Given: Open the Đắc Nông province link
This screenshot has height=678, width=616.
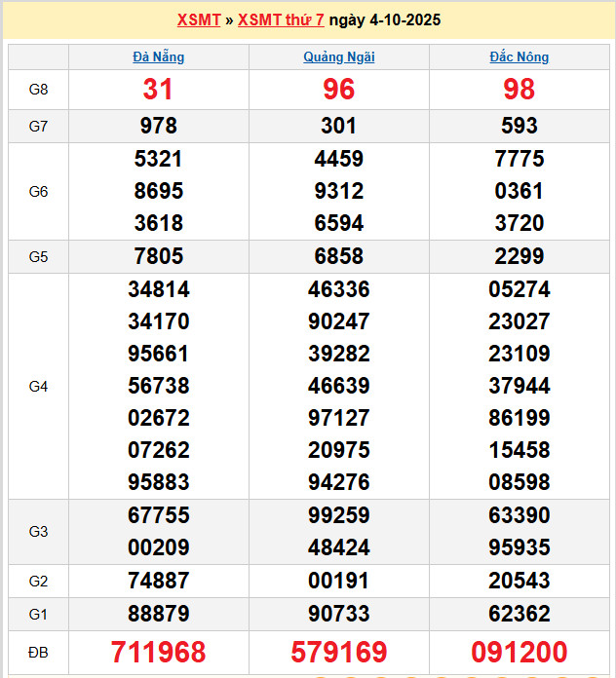Looking at the screenshot, I should (519, 56).
